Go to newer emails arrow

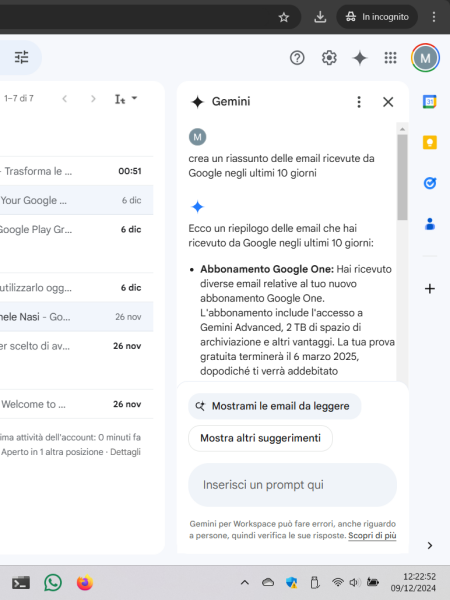[x=65, y=99]
